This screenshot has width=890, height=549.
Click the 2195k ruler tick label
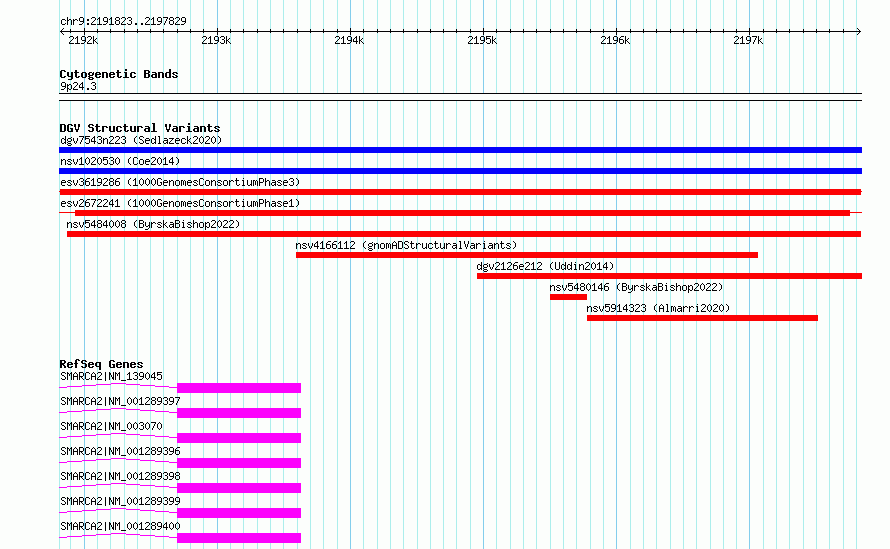point(482,40)
